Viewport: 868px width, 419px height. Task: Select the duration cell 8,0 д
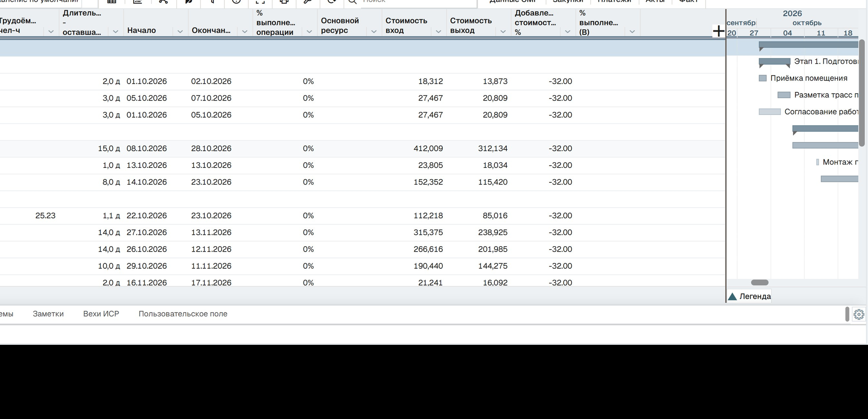111,182
